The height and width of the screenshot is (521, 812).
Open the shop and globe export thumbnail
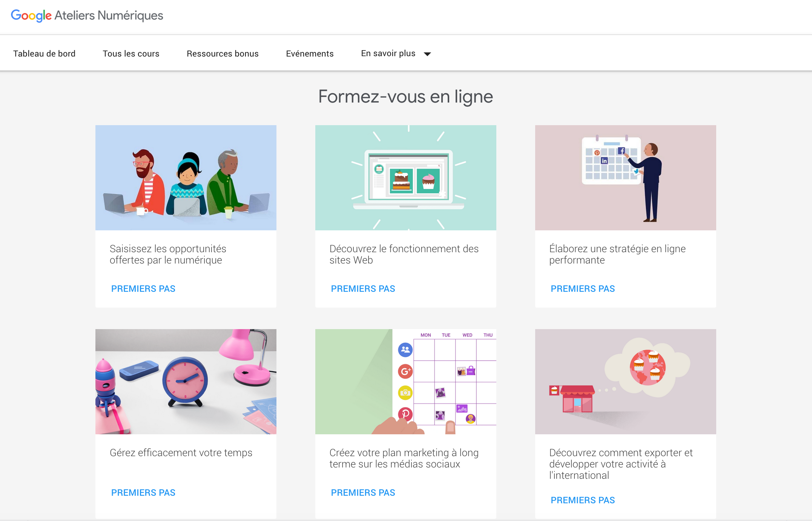point(626,382)
